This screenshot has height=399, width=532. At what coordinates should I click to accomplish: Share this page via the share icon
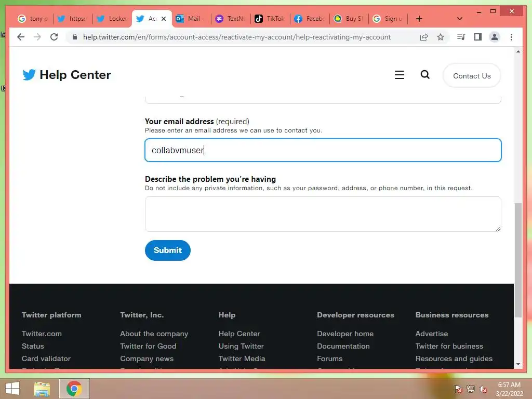pyautogui.click(x=424, y=37)
